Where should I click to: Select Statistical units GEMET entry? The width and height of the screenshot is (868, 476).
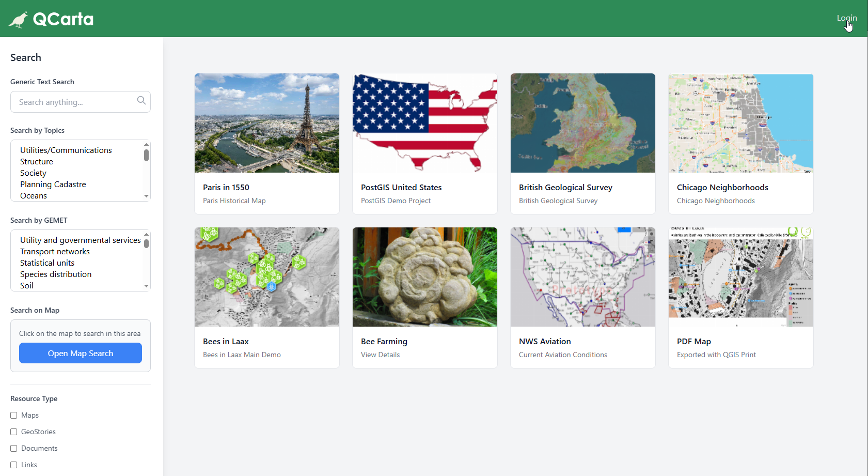(48, 263)
